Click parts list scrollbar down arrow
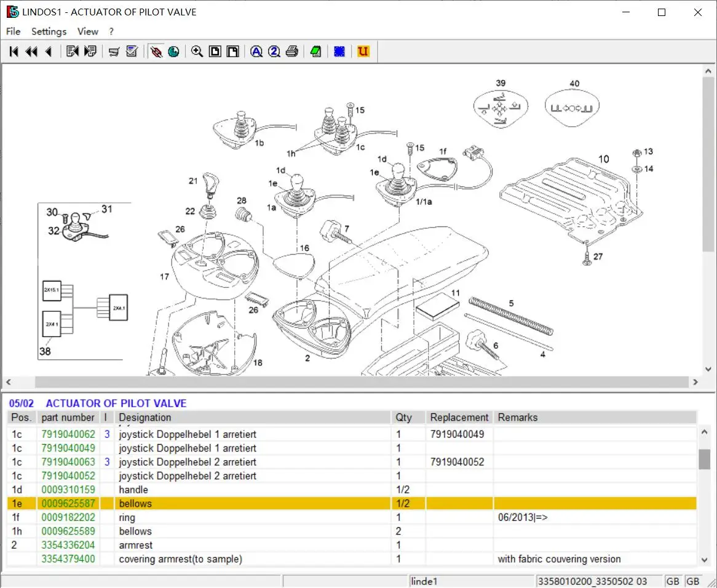This screenshot has width=717, height=588. point(705,560)
